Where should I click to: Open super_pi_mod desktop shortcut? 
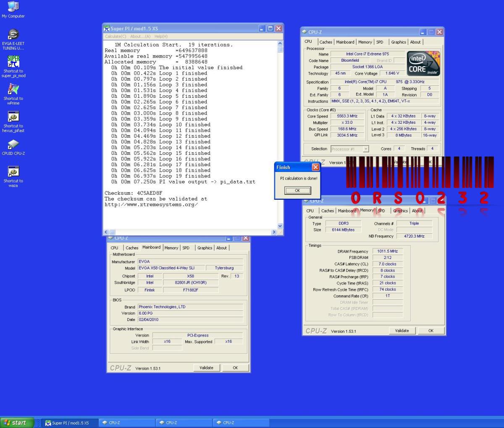click(13, 67)
